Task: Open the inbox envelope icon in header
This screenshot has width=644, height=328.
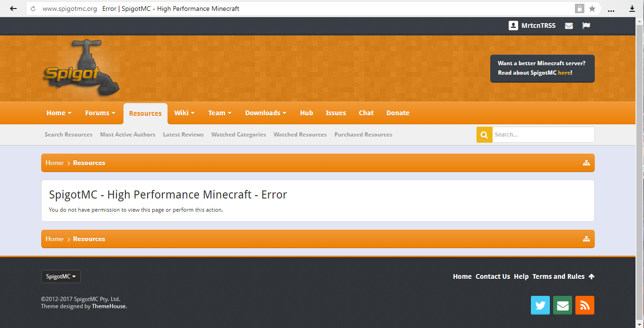Action: [569, 26]
